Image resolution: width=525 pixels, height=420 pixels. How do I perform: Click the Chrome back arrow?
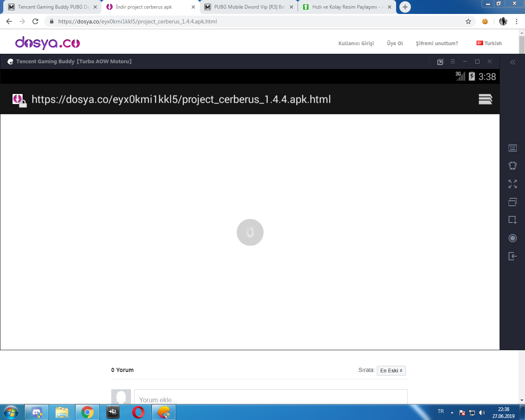(9, 21)
